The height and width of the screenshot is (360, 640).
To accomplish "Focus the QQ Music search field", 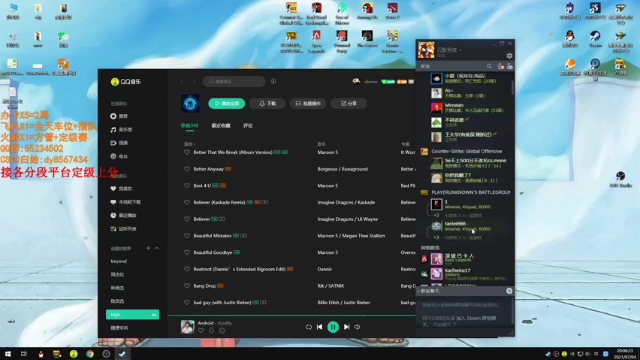I will [x=234, y=82].
